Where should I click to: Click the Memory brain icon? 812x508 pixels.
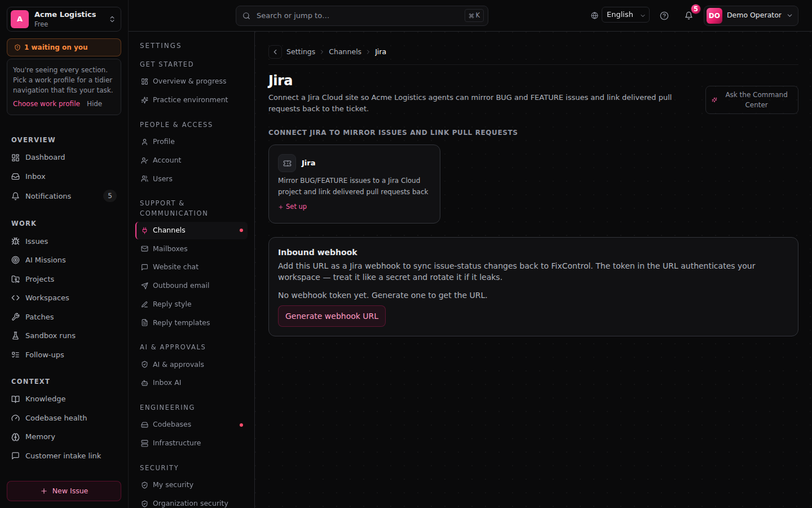coord(16,437)
